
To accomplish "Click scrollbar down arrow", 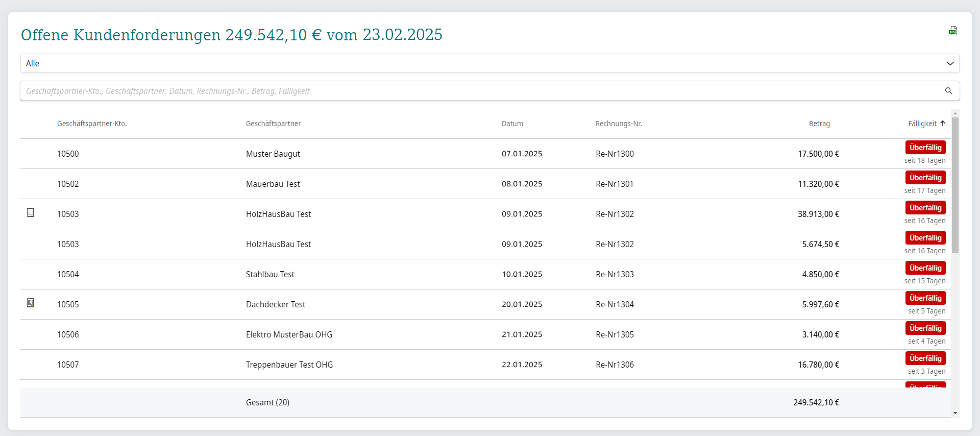I will coord(955,413).
